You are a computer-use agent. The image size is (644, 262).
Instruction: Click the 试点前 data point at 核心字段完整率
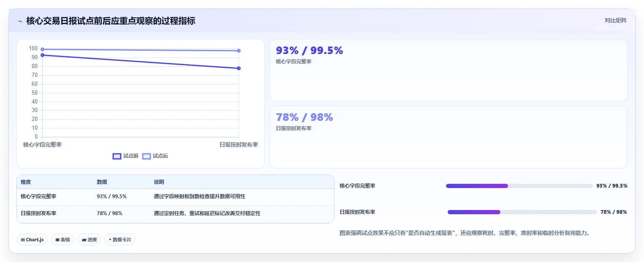tap(42, 55)
